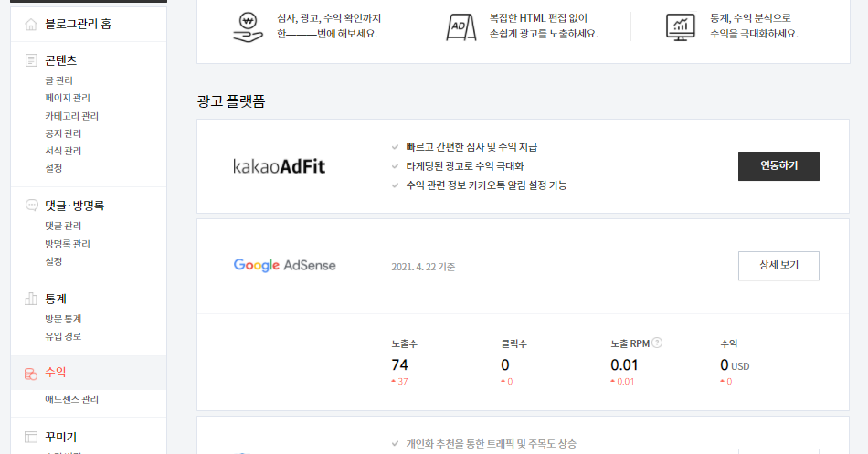868x454 pixels.
Task: Click the 노출 RPM value 0.01
Action: pyautogui.click(x=624, y=365)
